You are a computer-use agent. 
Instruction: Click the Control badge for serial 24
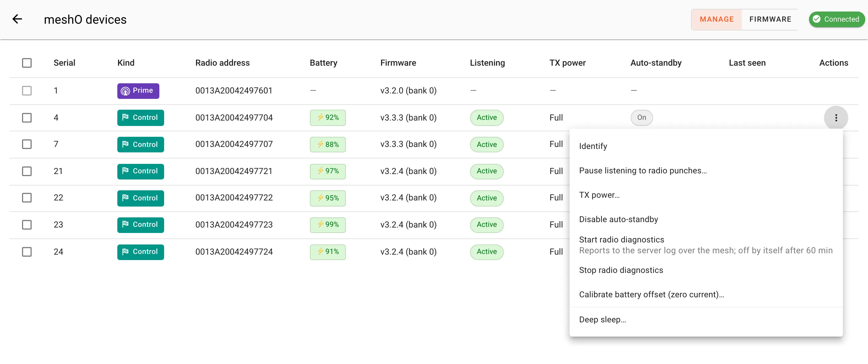[140, 252]
